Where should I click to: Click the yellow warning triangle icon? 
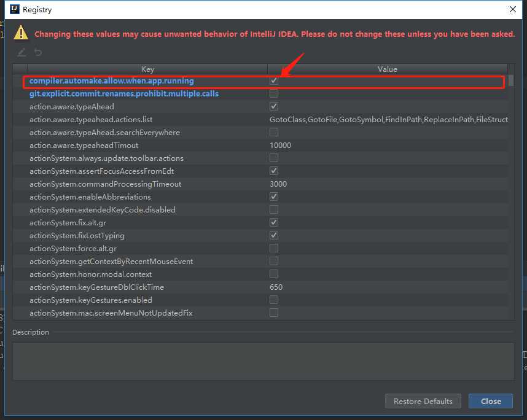pyautogui.click(x=21, y=33)
